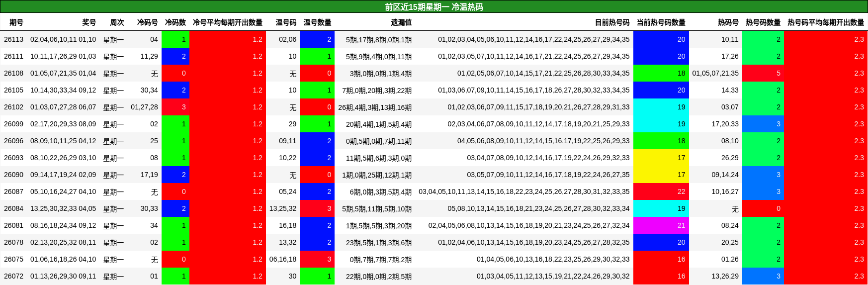
Task: Select cold numbers '17,19' cell
Action: 149,175
